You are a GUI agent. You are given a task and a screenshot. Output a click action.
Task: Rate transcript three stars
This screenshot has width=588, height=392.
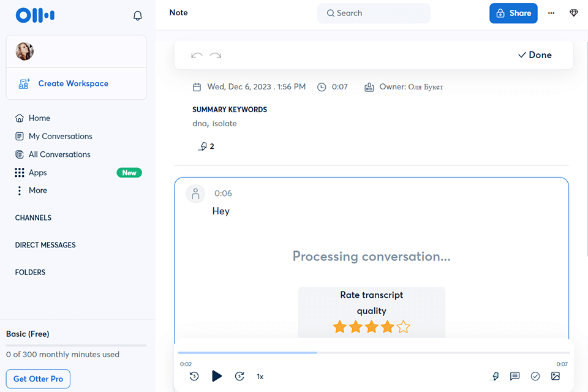click(372, 326)
